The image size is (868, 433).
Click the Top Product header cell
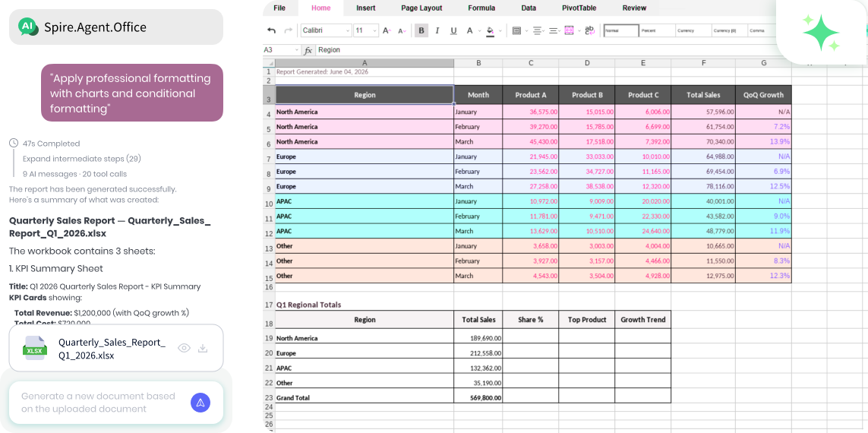click(587, 320)
